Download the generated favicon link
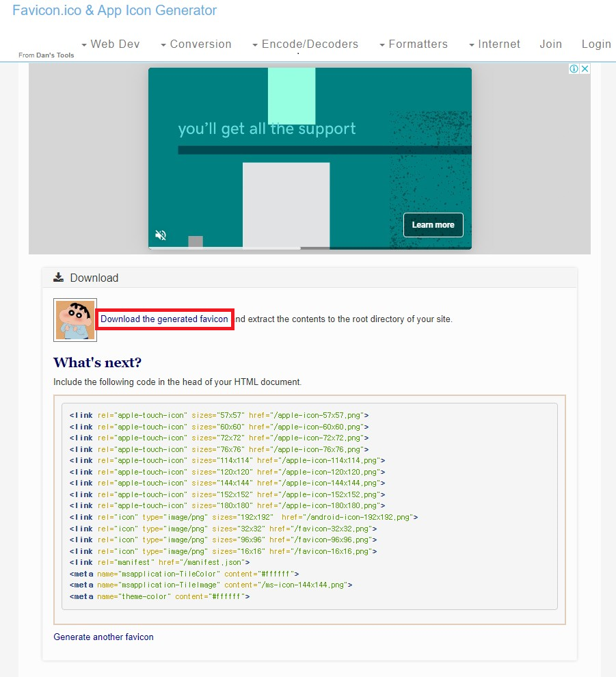The height and width of the screenshot is (677, 616). coord(164,319)
